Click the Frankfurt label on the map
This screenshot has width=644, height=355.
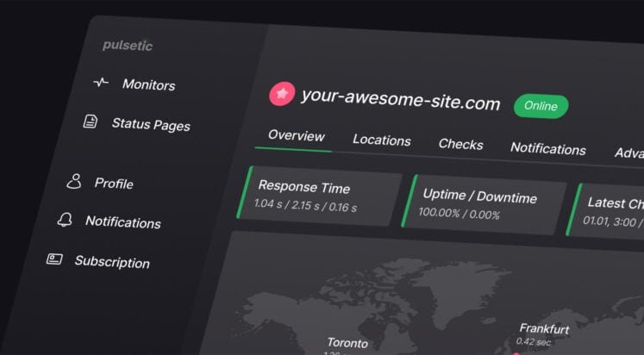[x=544, y=328]
